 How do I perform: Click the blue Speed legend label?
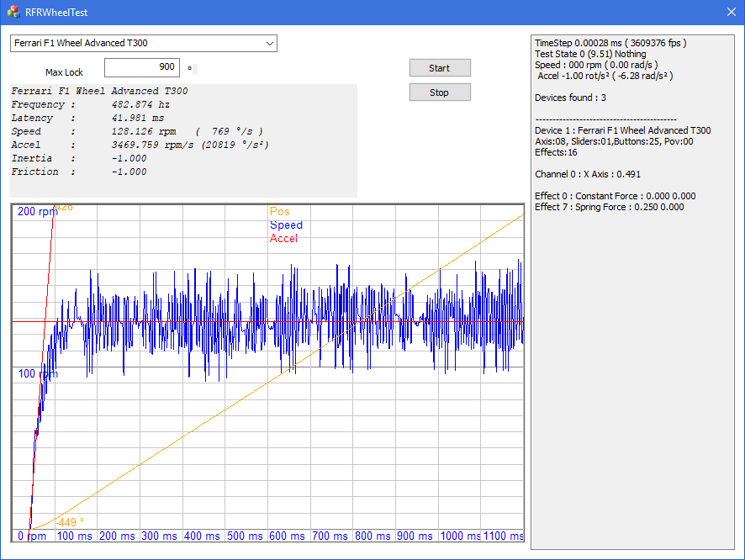pos(286,225)
